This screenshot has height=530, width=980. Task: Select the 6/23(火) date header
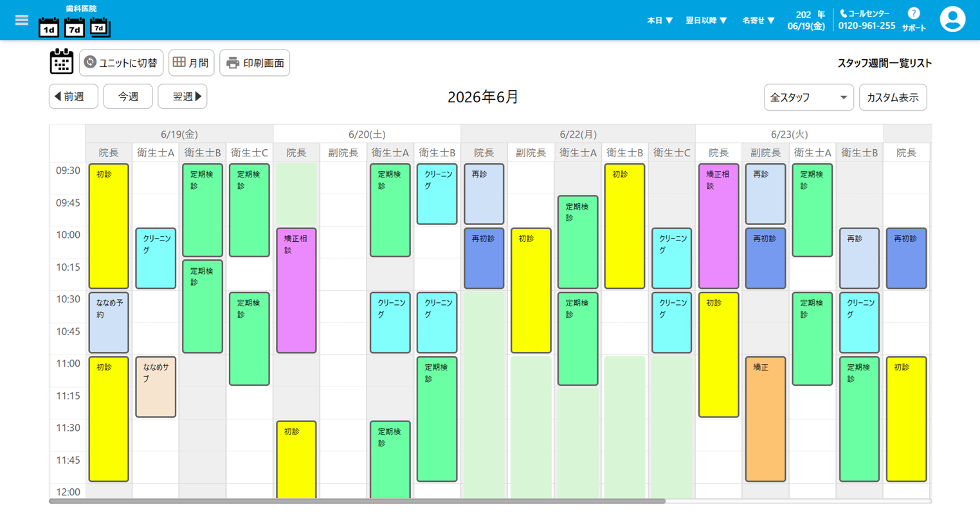click(x=789, y=134)
